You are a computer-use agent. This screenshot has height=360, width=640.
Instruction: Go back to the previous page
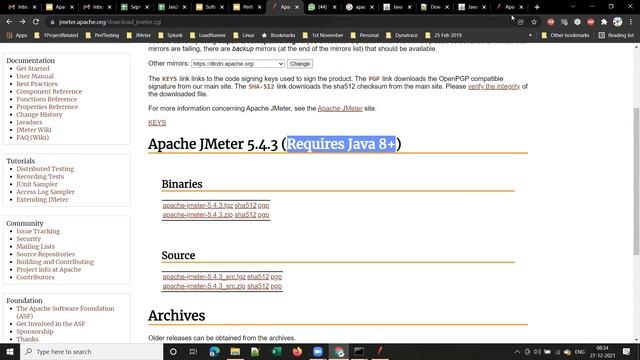pos(9,22)
